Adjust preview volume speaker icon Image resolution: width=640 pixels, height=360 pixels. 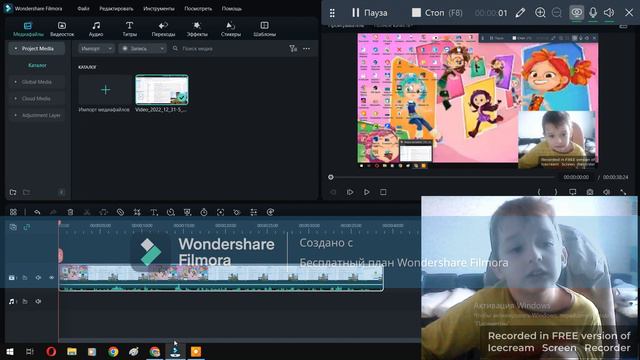607,192
